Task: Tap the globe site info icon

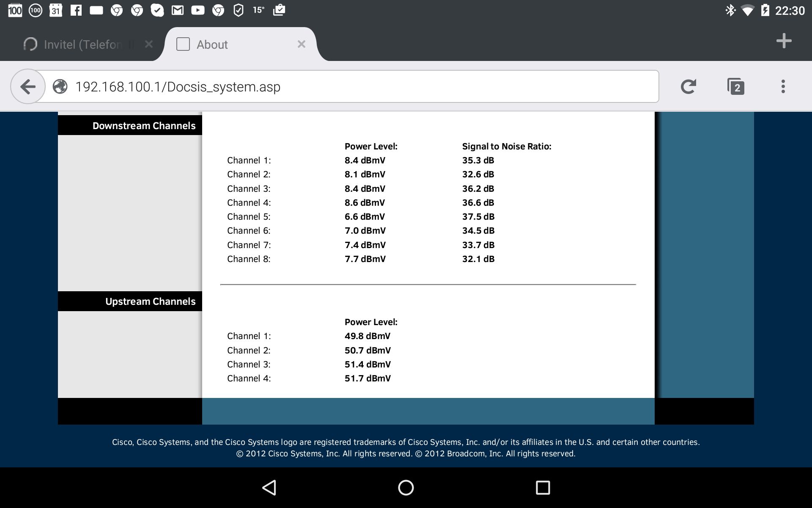Action: 60,87
